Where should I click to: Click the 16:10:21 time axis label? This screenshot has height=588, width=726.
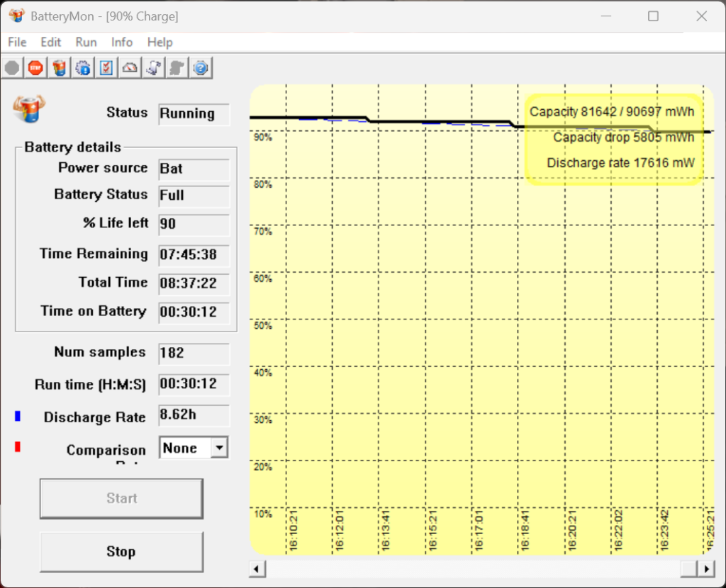(293, 531)
